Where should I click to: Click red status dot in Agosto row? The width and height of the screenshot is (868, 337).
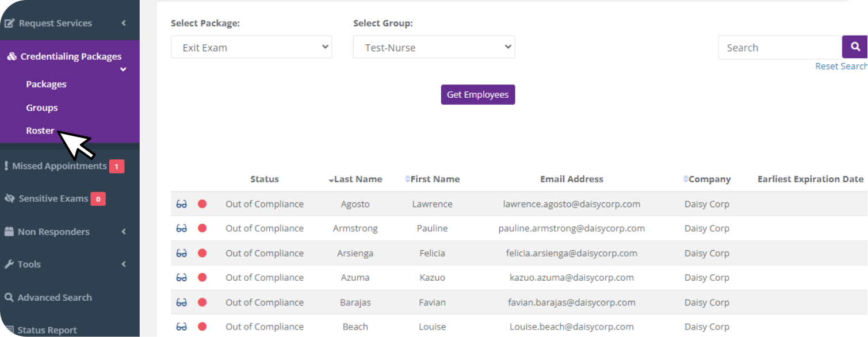tap(202, 204)
